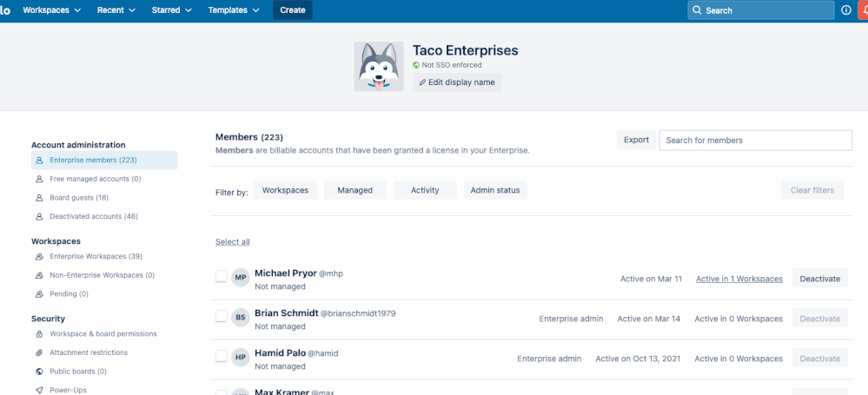
Task: Open Deactivated accounts (46)
Action: tap(94, 216)
